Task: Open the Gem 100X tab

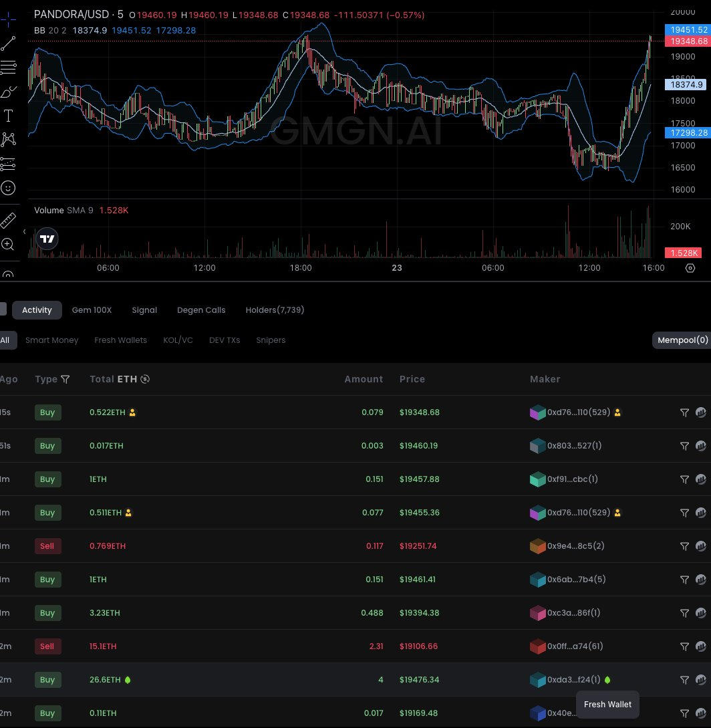Action: [92, 310]
